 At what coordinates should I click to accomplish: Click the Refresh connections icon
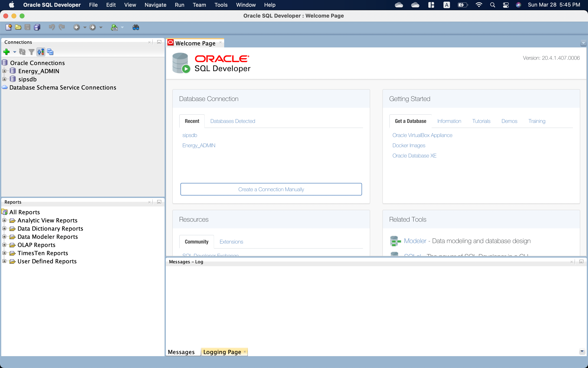tap(22, 52)
